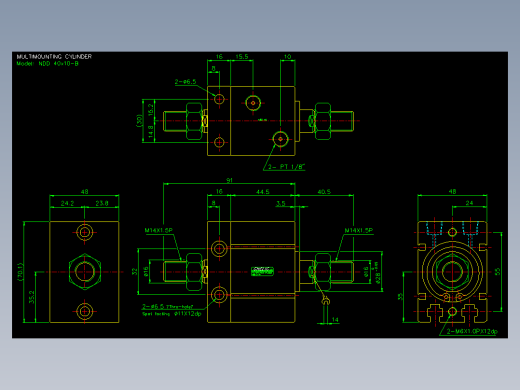Select the 48 dimension above left view
The height and width of the screenshot is (390, 520).
(84, 192)
